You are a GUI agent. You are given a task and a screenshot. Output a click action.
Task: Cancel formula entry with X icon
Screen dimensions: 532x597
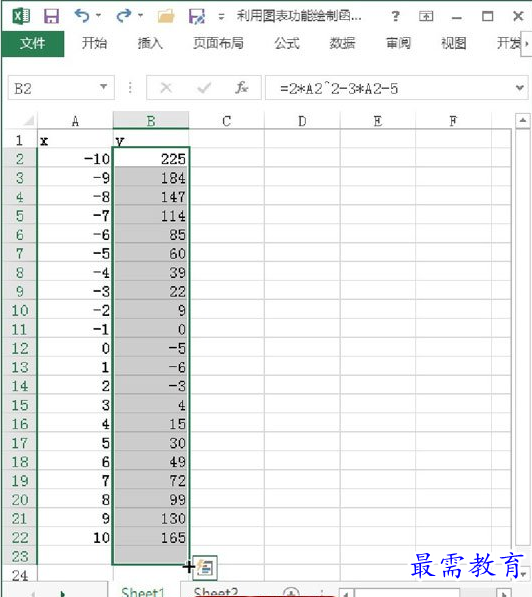coord(166,88)
